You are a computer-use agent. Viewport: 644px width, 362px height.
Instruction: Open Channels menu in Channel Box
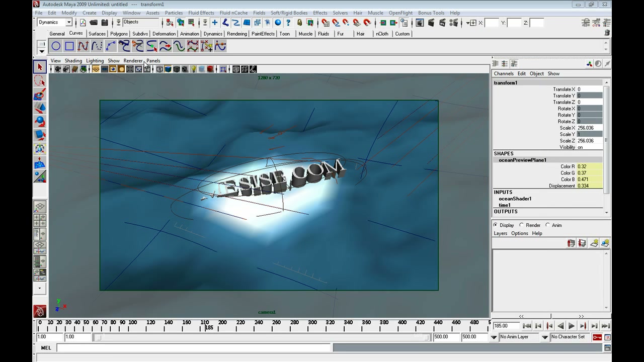click(x=504, y=73)
